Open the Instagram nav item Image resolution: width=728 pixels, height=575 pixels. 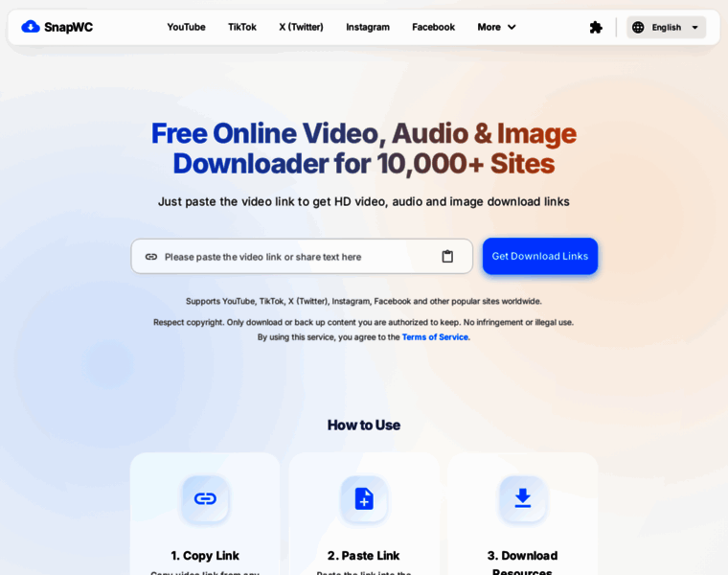(x=368, y=28)
